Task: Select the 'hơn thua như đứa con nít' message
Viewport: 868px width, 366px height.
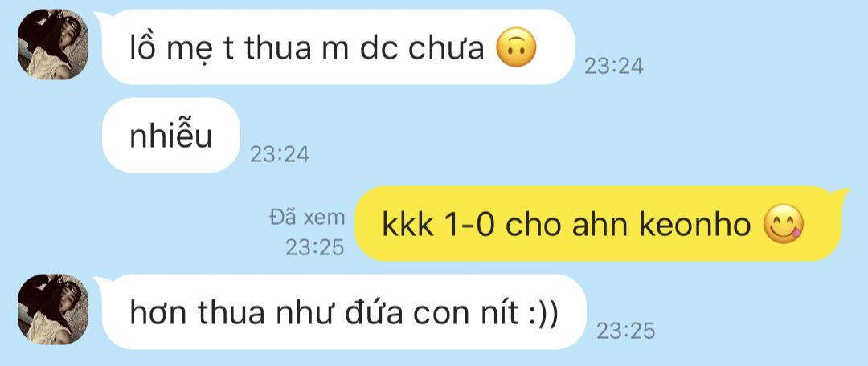Action: point(343,312)
